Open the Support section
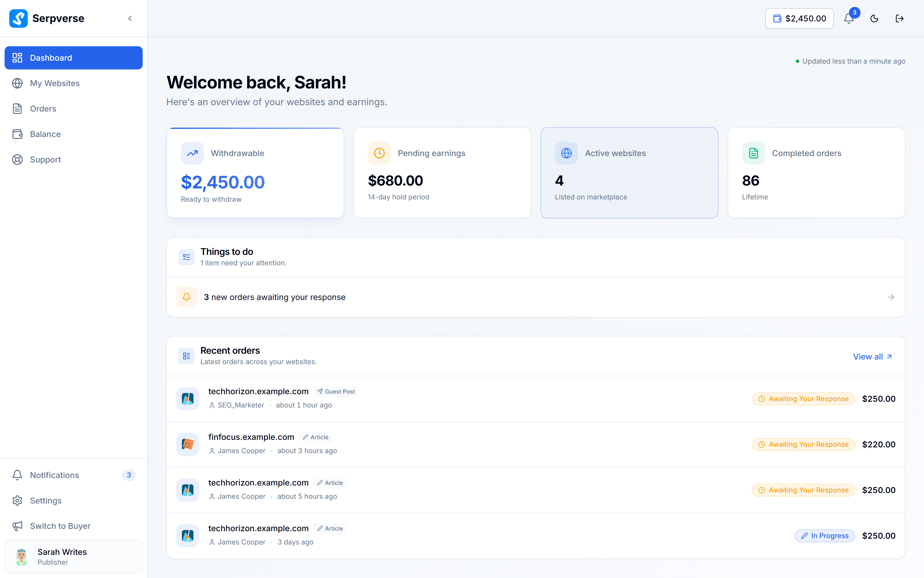The image size is (924, 578). tap(74, 159)
